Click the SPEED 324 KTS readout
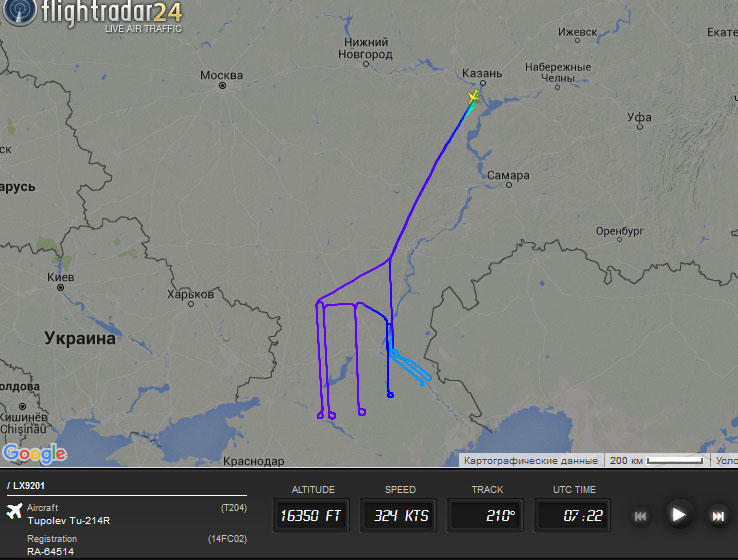This screenshot has height=560, width=738. coord(399,515)
